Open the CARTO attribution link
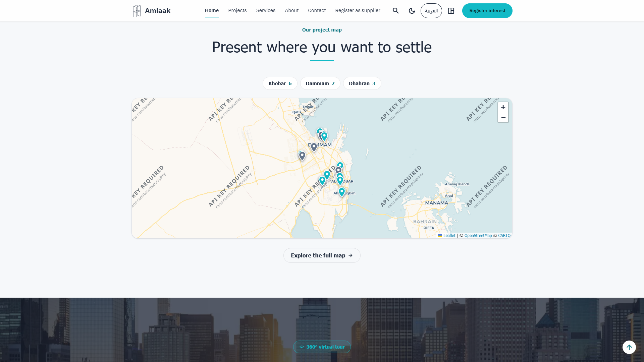 click(x=504, y=236)
